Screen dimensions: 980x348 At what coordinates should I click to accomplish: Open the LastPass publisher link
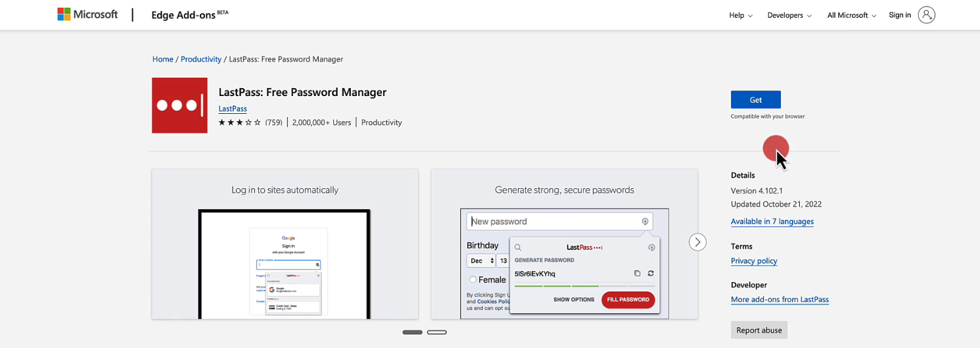coord(233,109)
